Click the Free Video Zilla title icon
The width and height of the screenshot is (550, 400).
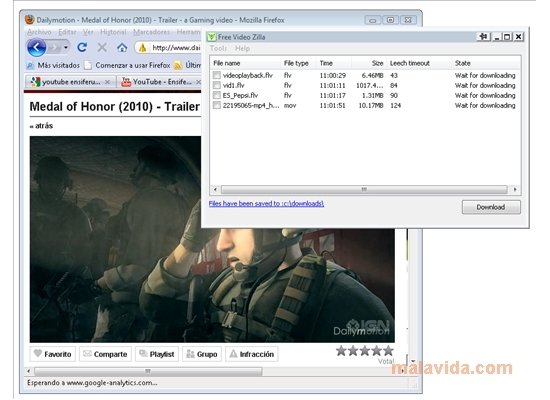[x=212, y=37]
